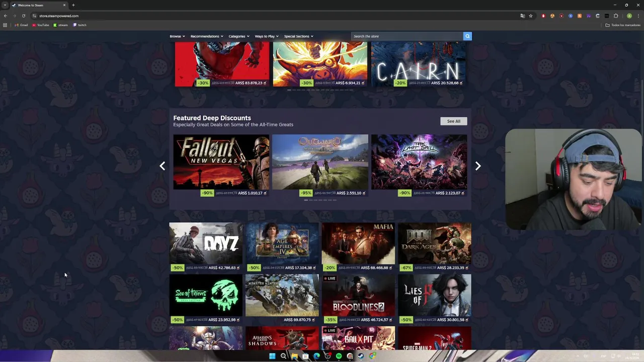644x362 pixels.
Task: Click the Featured Deep Discounts heading
Action: [212, 118]
